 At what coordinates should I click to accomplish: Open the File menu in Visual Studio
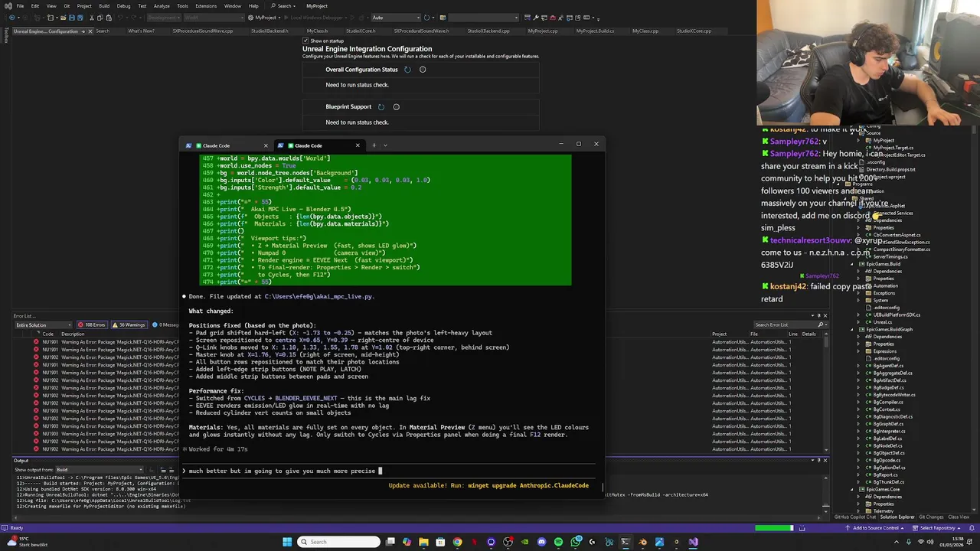click(x=20, y=6)
